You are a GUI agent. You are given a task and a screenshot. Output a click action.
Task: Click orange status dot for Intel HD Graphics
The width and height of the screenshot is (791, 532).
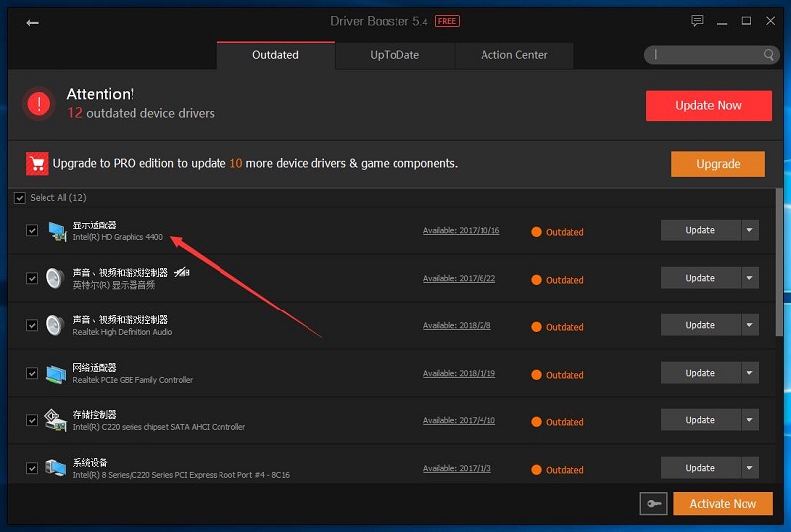coord(536,232)
